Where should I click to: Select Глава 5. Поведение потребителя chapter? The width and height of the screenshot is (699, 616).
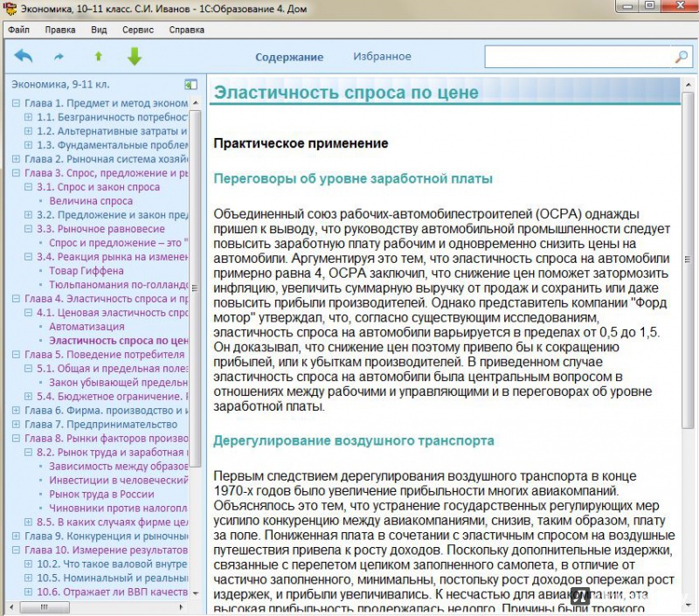point(104,355)
